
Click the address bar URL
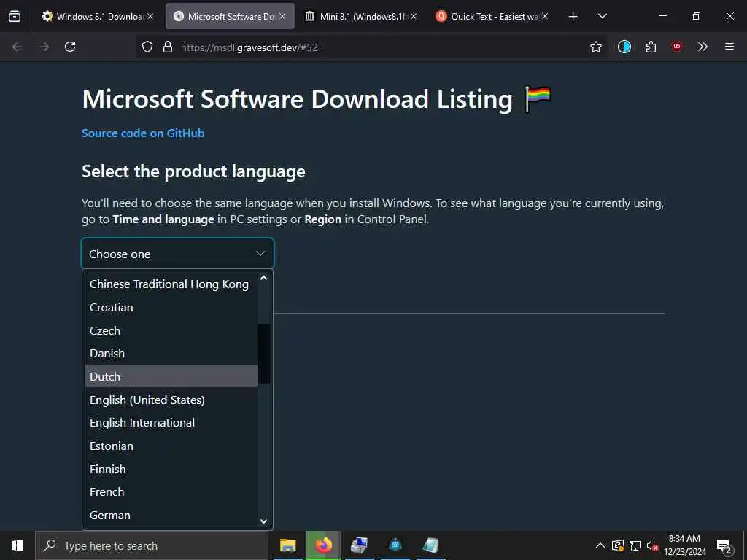click(249, 47)
